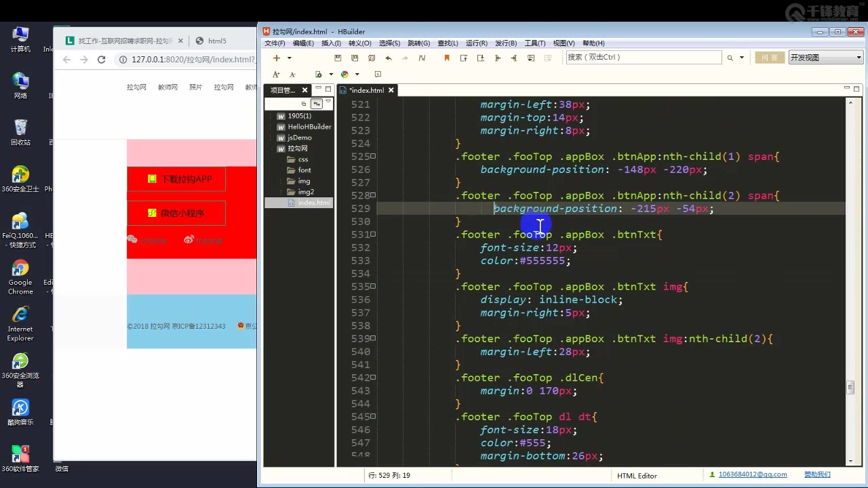Viewport: 868px width, 488px height.
Task: Toggle code fold marker at line 531
Action: (x=373, y=234)
